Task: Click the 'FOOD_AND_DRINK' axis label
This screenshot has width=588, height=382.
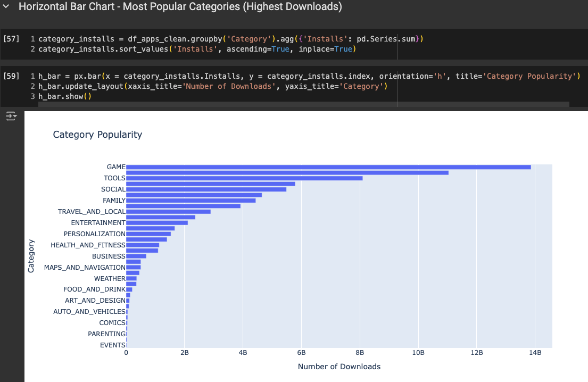Action: tap(95, 289)
